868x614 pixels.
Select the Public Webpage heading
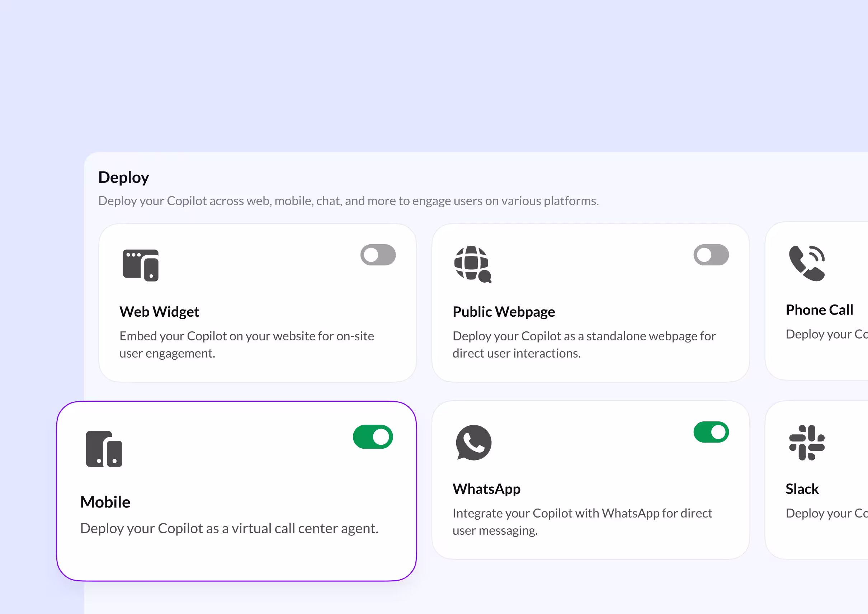[504, 312]
